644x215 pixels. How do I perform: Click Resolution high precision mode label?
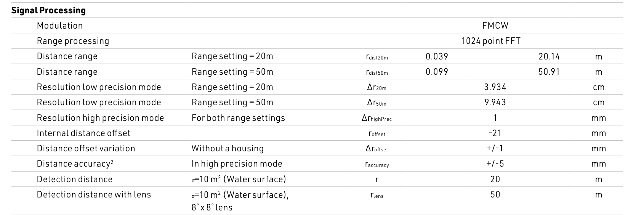[100, 118]
